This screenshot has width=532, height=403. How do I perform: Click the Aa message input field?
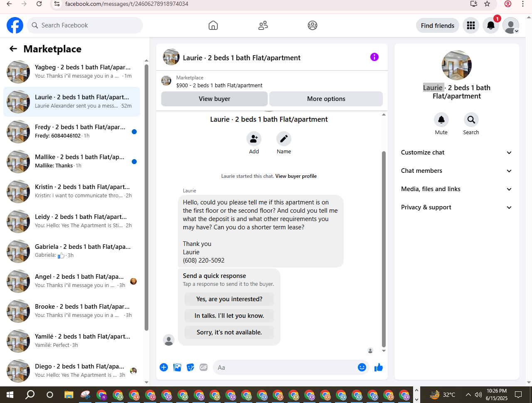(285, 367)
